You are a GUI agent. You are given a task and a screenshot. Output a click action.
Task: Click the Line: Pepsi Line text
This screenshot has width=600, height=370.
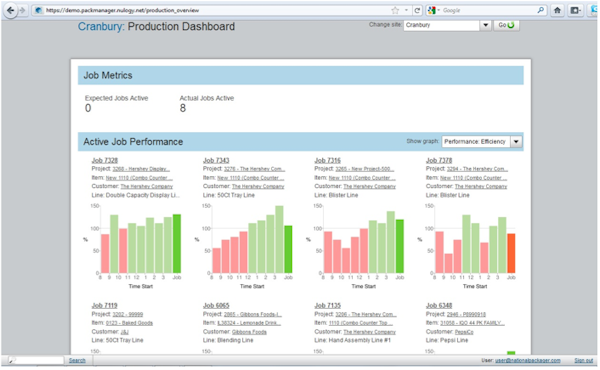[447, 341]
